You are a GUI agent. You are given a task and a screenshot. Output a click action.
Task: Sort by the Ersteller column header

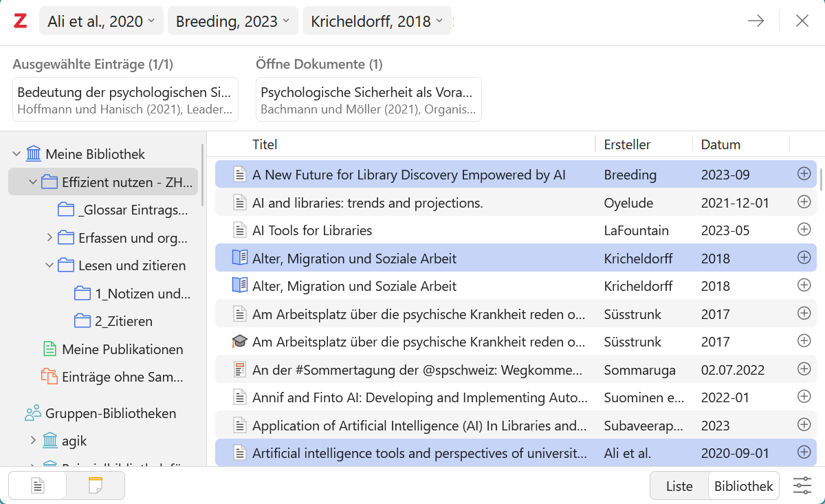(627, 144)
